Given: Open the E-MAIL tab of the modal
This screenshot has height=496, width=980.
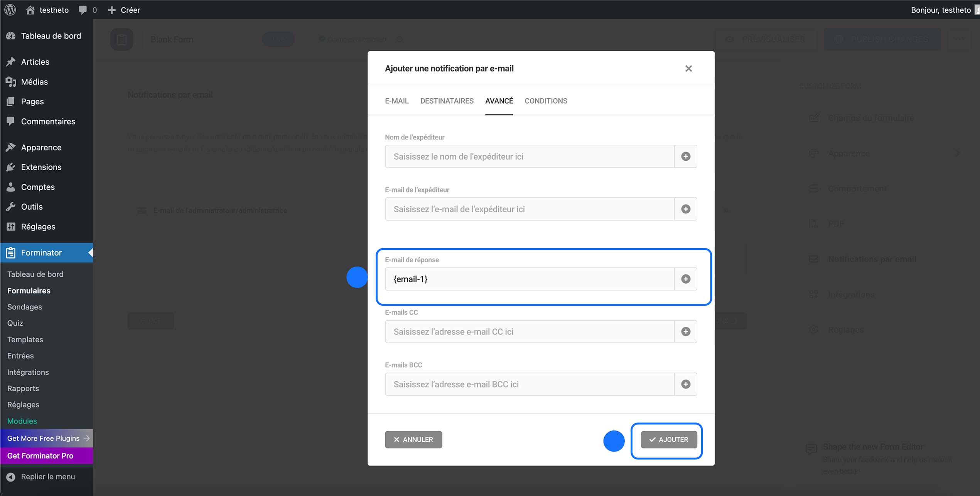Looking at the screenshot, I should (396, 101).
